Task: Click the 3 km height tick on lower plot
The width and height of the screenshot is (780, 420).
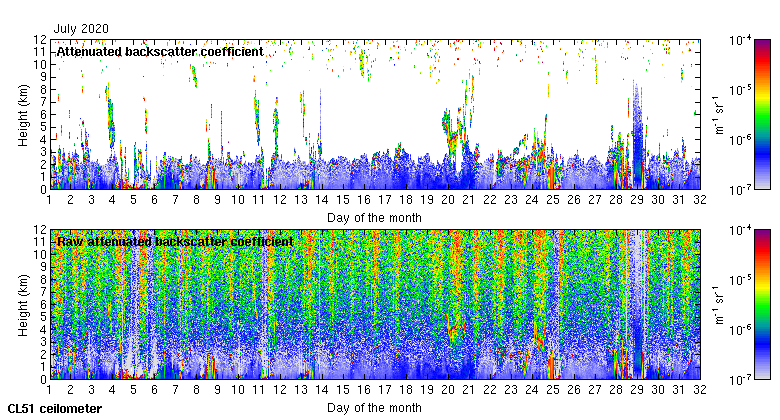Action: [44, 342]
